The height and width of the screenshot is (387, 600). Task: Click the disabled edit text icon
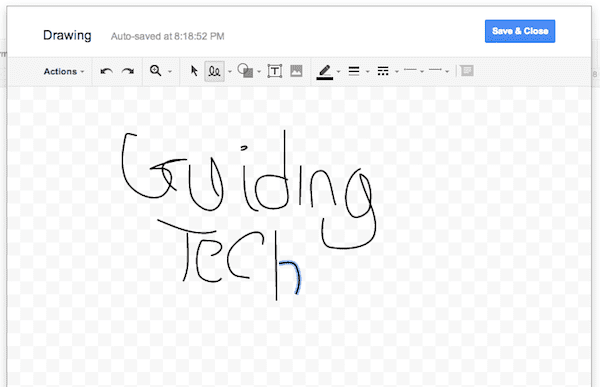466,71
